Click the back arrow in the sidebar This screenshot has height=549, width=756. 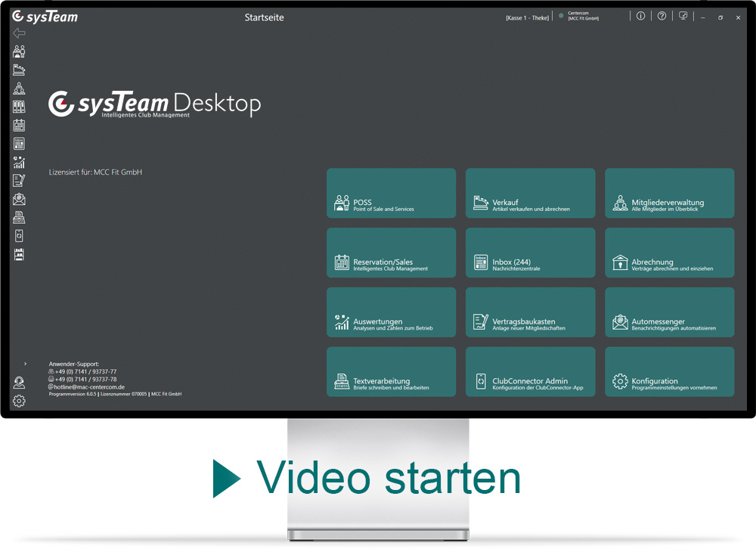coord(20,33)
